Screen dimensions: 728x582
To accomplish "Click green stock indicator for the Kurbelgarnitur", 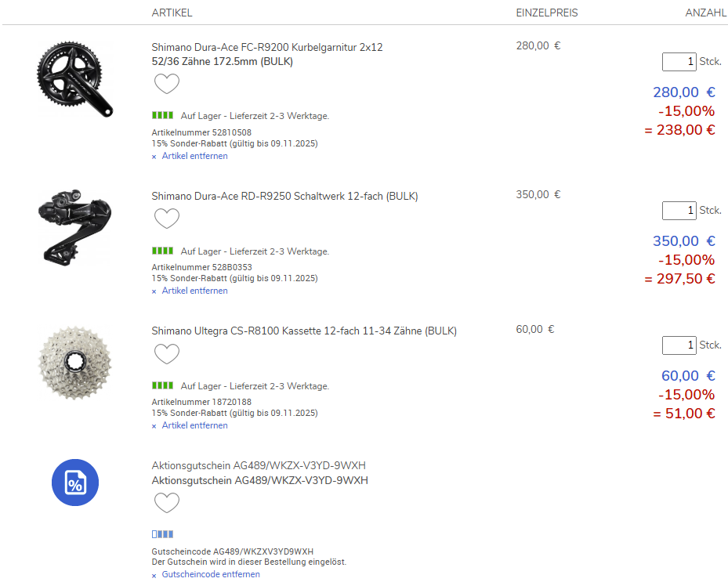I will coord(162,116).
